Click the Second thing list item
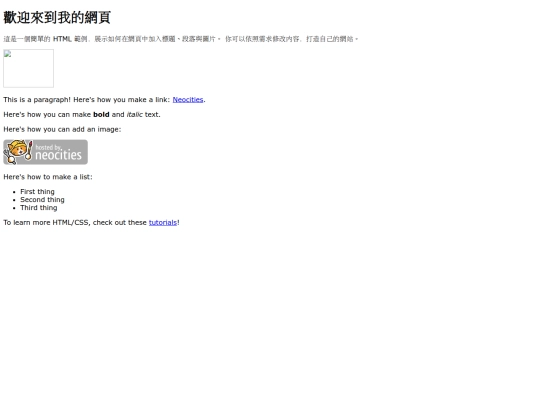Image resolution: width=540 pixels, height=405 pixels. point(42,200)
